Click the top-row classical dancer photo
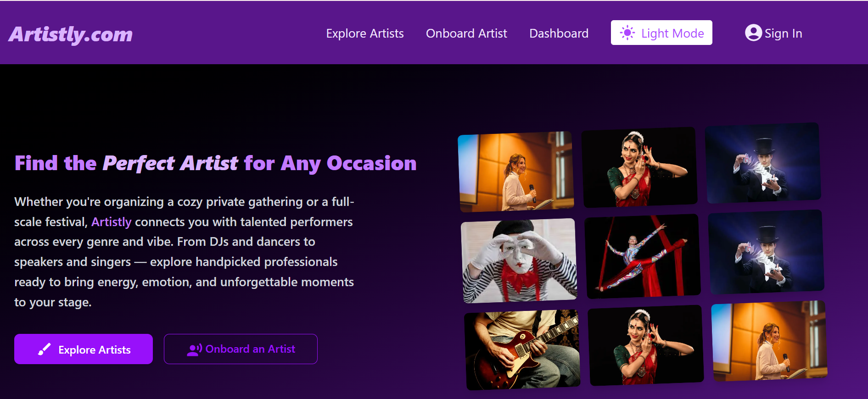The width and height of the screenshot is (868, 399). click(639, 167)
